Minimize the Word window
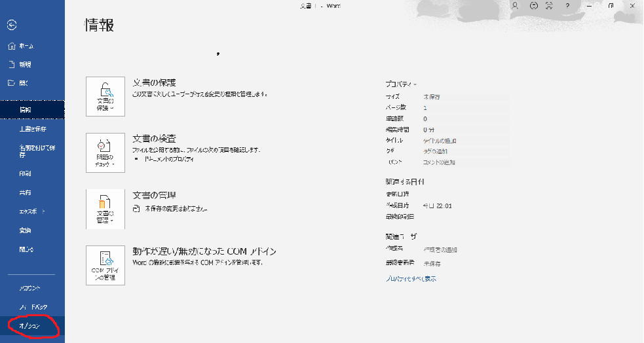This screenshot has height=343, width=644. click(590, 6)
